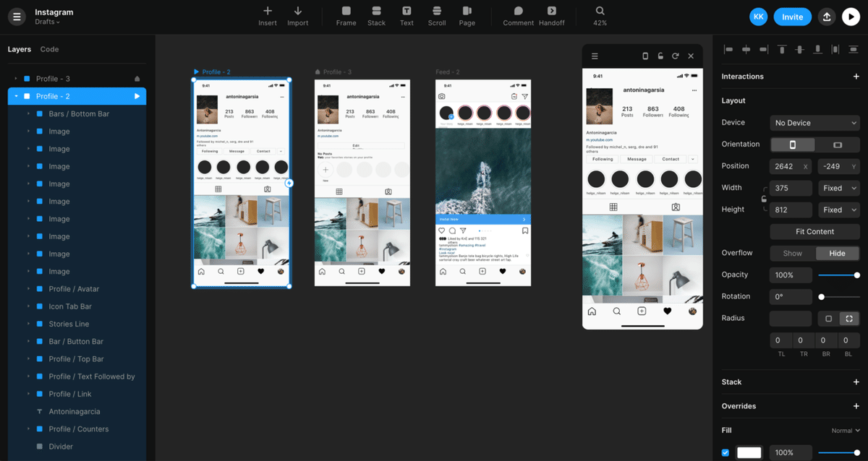Screen dimensions: 868x461
Task: Click the white Fill color swatch
Action: pyautogui.click(x=749, y=452)
